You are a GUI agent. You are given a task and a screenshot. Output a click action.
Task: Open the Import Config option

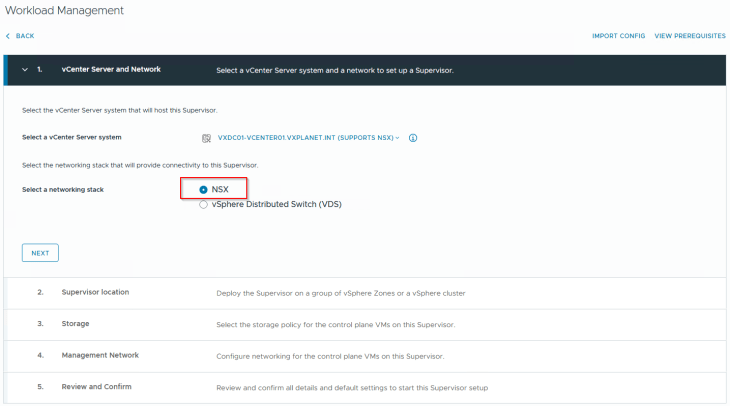[x=618, y=36]
